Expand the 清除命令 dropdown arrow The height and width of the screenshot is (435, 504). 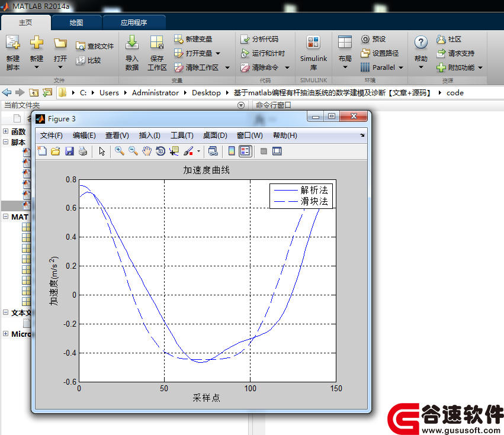pyautogui.click(x=287, y=67)
